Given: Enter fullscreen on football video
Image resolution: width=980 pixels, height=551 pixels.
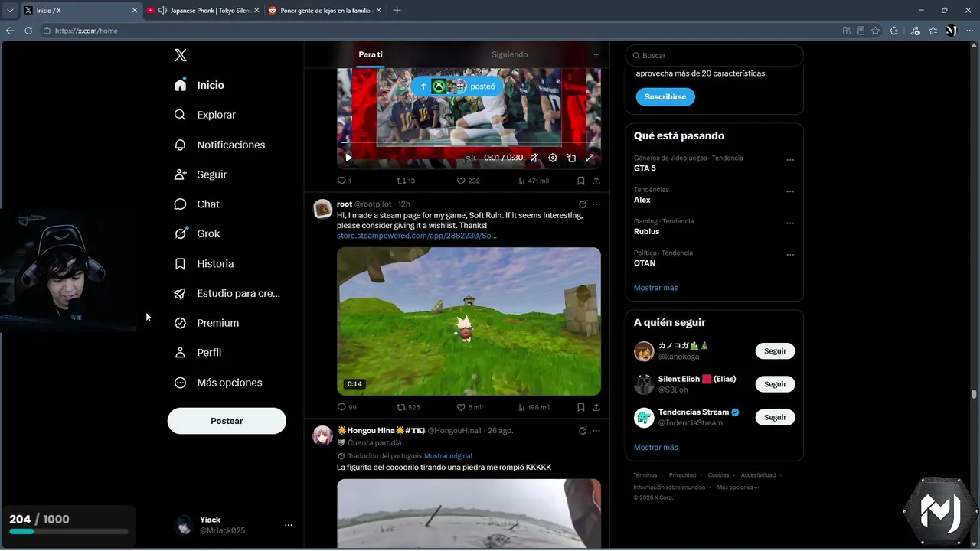Looking at the screenshot, I should (590, 158).
